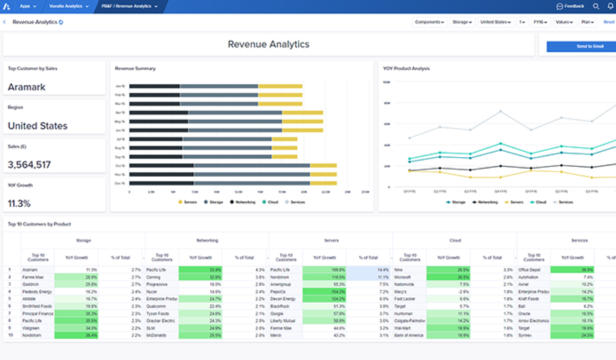Click the bottom bar of Revenue Summary chart
The height and width of the screenshot is (360, 616).
(233, 183)
